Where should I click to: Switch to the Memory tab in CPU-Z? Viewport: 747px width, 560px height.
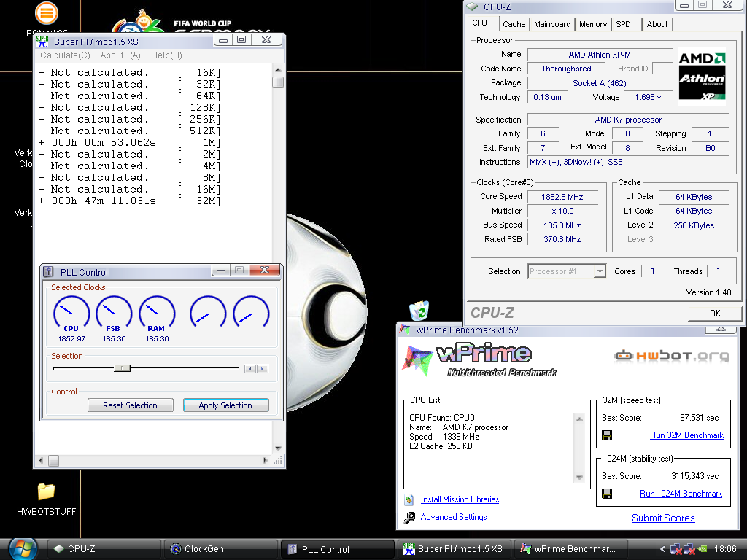pos(593,24)
